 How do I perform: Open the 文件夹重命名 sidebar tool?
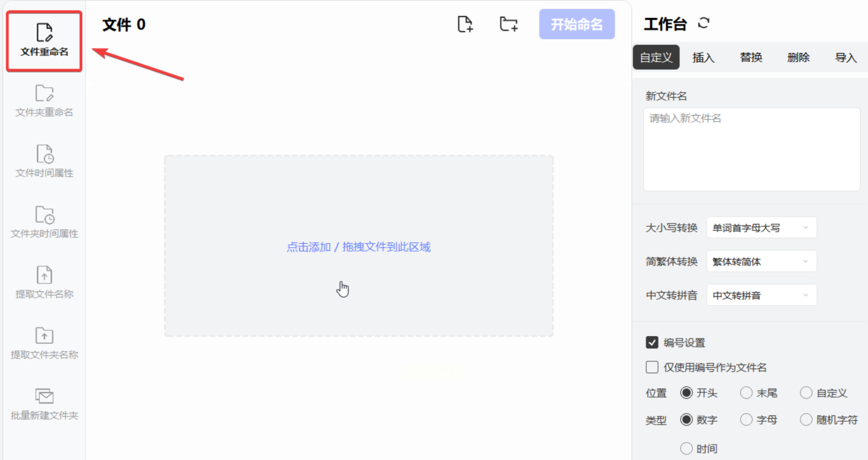[x=44, y=101]
